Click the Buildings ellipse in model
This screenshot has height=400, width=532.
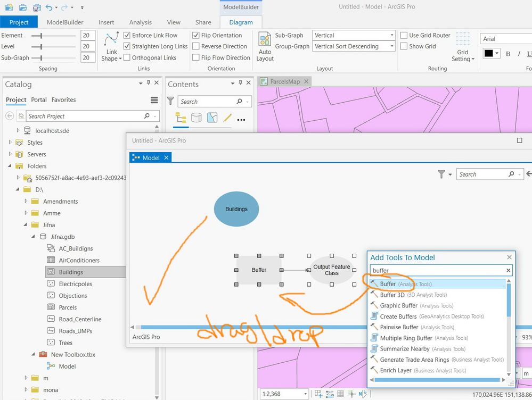236,209
